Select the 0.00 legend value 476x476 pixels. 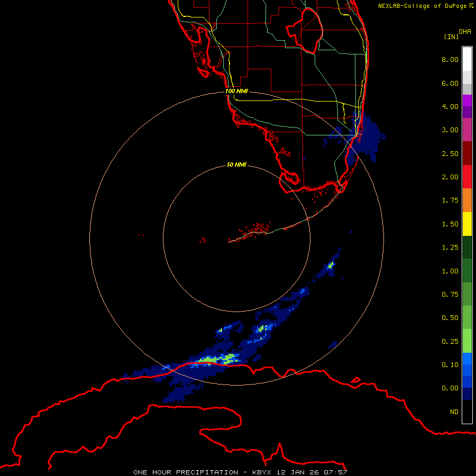(x=450, y=388)
